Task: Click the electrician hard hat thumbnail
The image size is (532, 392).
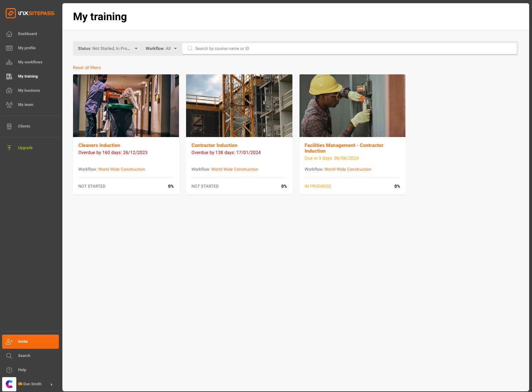Action: click(x=352, y=106)
